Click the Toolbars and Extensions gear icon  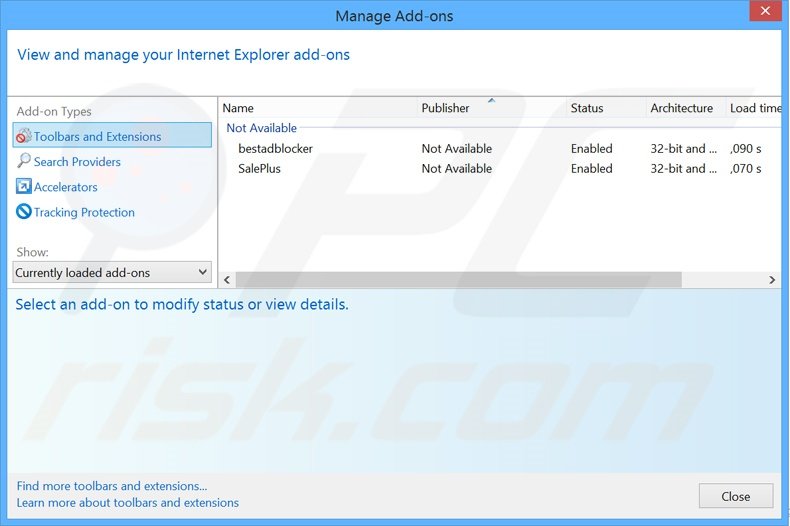[24, 136]
